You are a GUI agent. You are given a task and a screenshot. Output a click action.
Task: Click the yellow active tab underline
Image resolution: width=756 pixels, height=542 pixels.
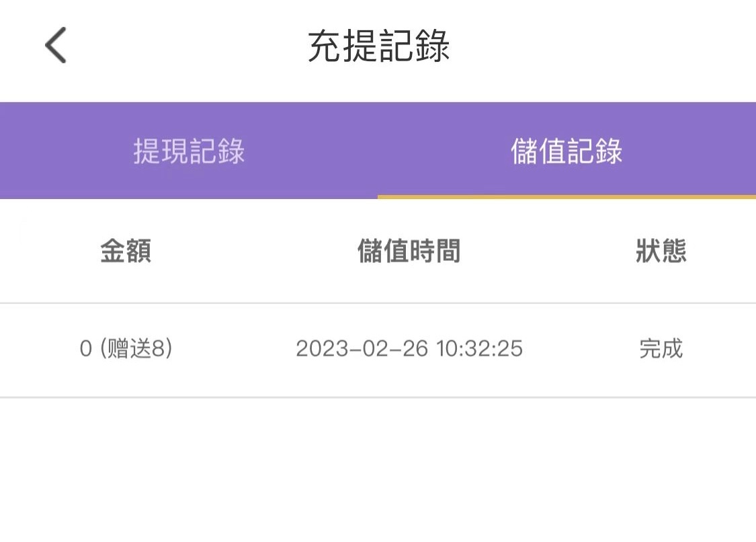click(566, 197)
